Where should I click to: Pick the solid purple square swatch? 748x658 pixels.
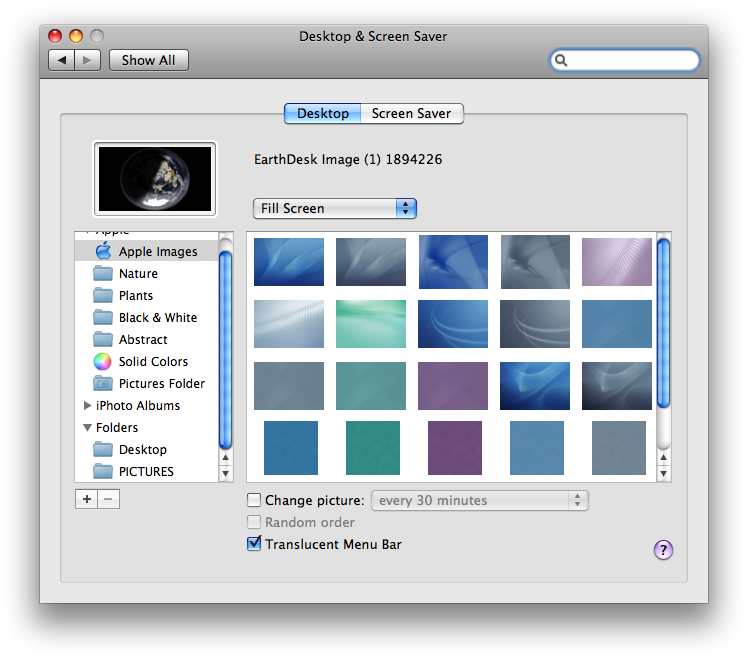[x=455, y=448]
